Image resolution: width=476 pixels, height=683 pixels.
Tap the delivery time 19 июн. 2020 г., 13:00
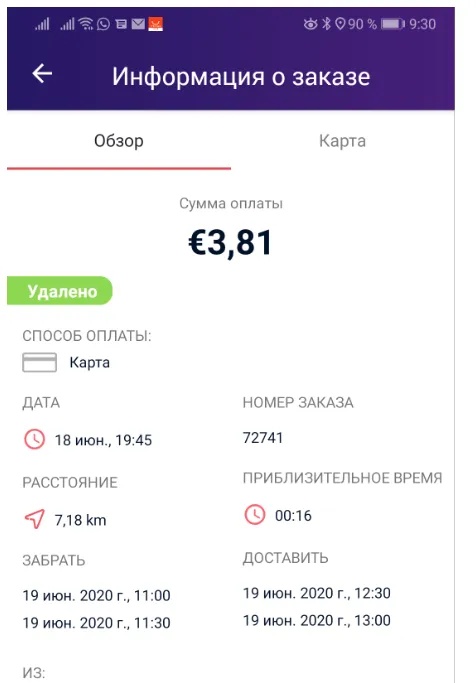(317, 620)
